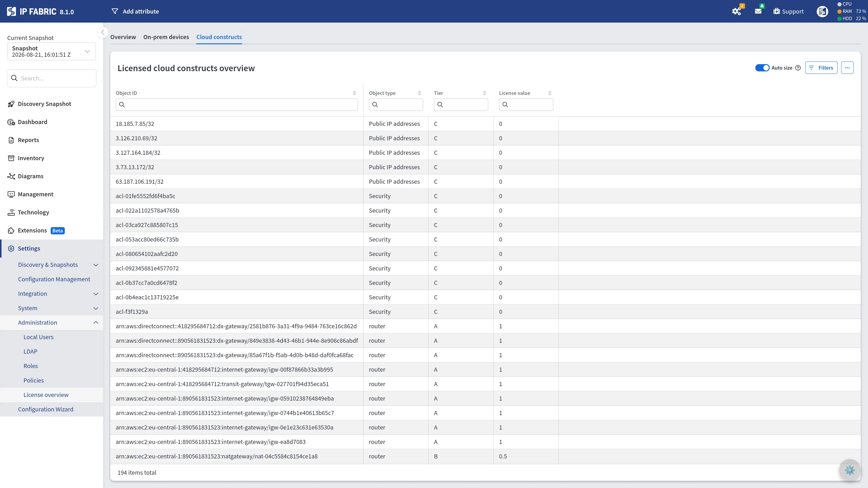Image resolution: width=868 pixels, height=488 pixels.
Task: Click the Discovery Snapshot rocket icon
Action: (11, 104)
